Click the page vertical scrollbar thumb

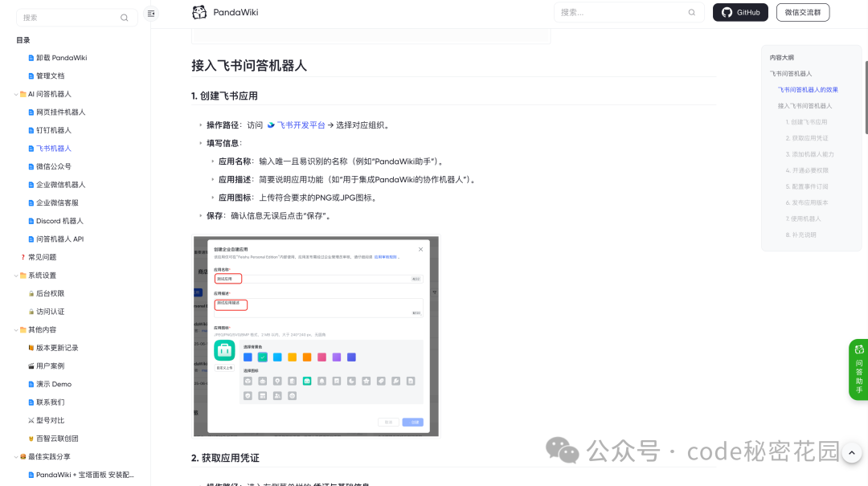(866, 97)
